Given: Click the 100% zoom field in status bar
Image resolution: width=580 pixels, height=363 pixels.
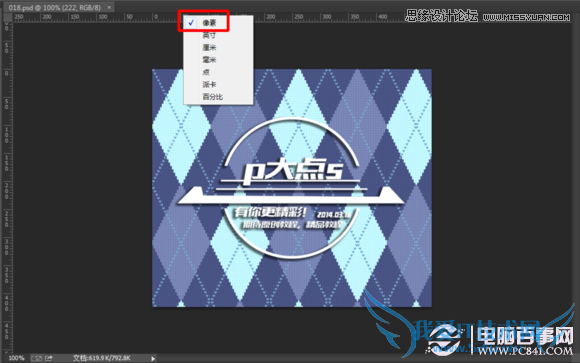Looking at the screenshot, I should point(16,358).
